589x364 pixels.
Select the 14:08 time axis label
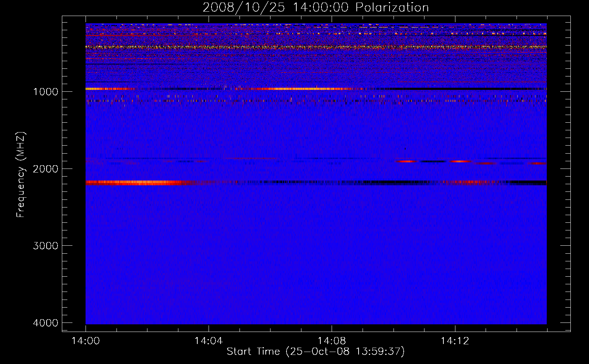[x=332, y=341]
